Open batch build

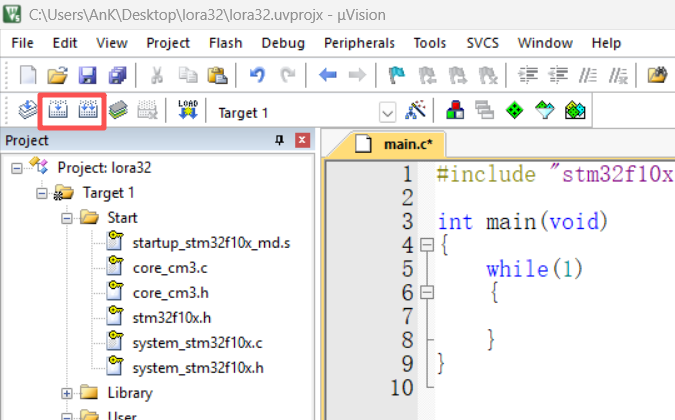point(118,110)
